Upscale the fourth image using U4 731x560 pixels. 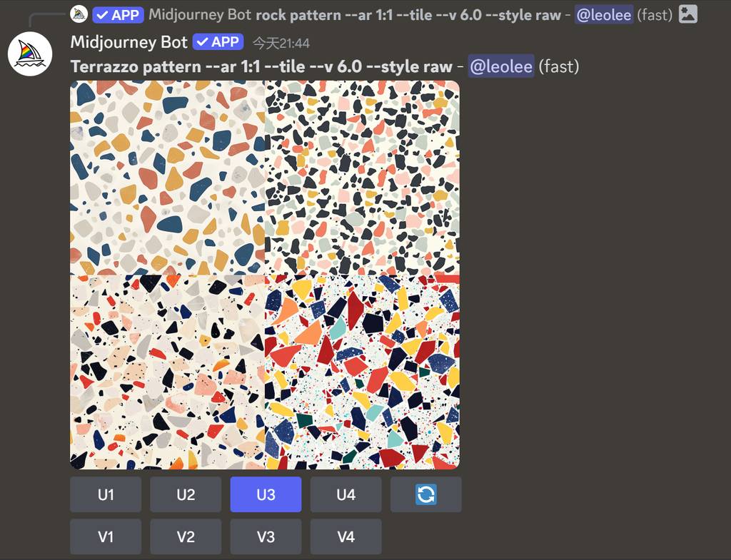pyautogui.click(x=346, y=494)
